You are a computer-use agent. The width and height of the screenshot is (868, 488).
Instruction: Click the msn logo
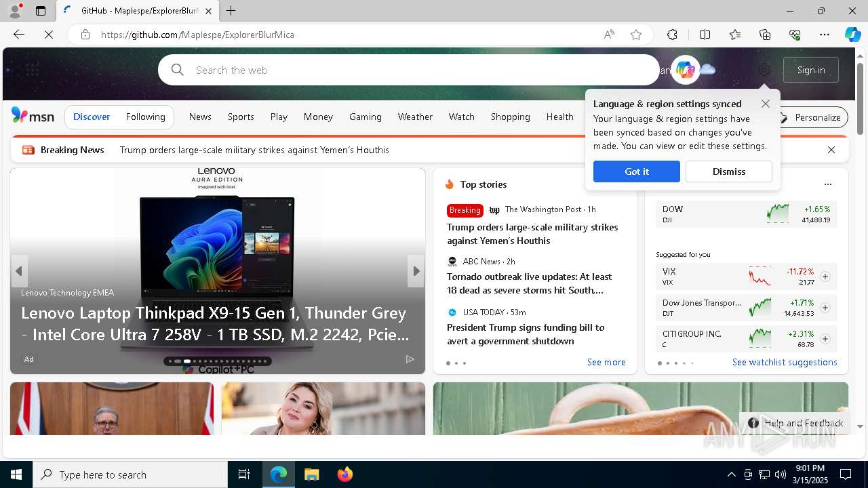33,117
